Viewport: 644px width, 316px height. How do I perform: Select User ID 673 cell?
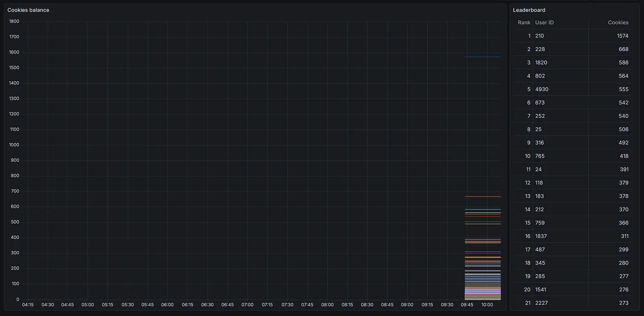point(560,102)
